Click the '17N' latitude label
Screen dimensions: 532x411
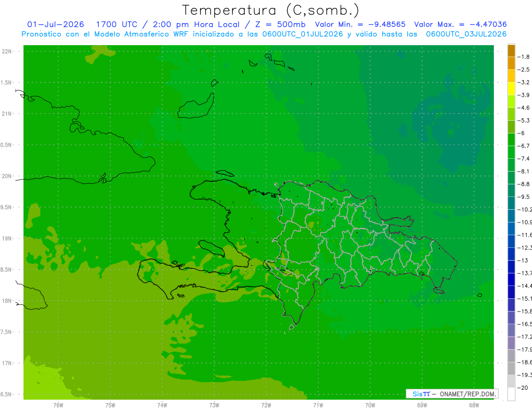(7, 363)
